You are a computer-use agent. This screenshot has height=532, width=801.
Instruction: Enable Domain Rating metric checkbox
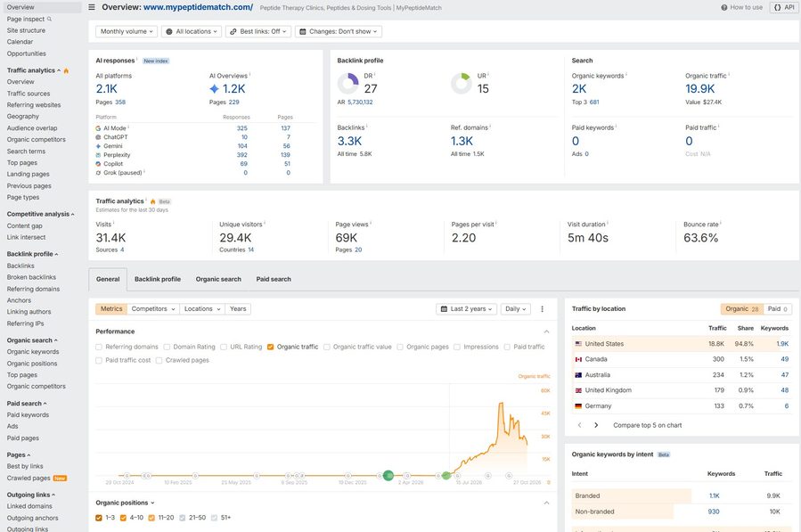pyautogui.click(x=167, y=347)
